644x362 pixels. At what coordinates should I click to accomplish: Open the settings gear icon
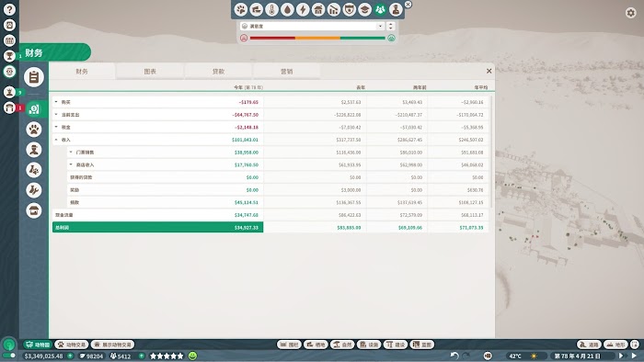[630, 13]
